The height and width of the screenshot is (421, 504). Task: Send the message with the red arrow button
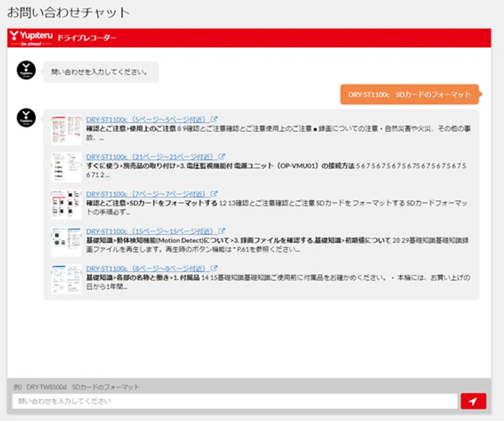click(473, 401)
